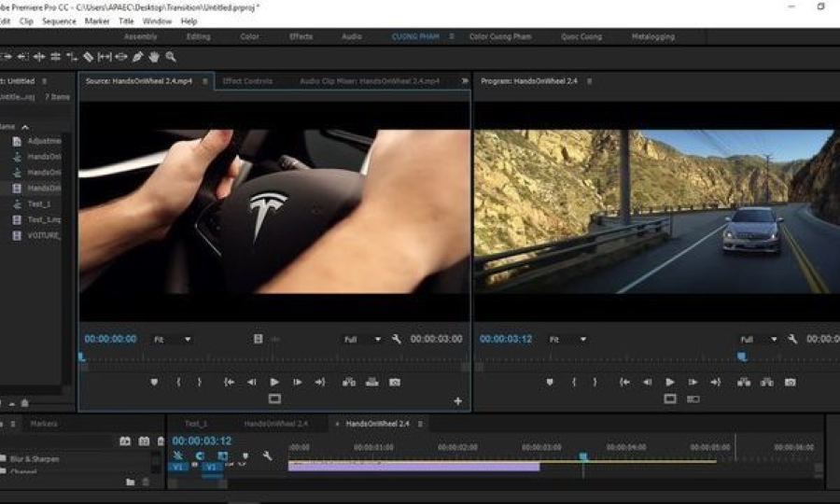Toggle snap magnet in timeline
This screenshot has width=840, height=504.
click(199, 455)
